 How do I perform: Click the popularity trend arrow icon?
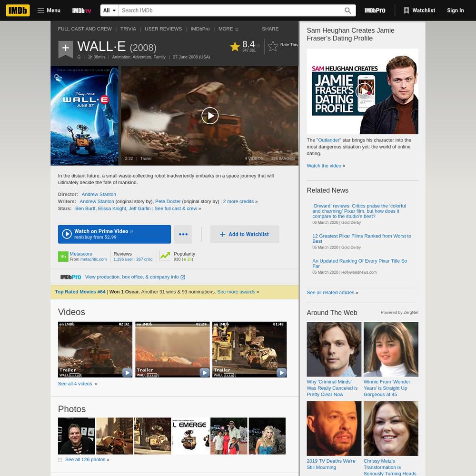(x=165, y=256)
